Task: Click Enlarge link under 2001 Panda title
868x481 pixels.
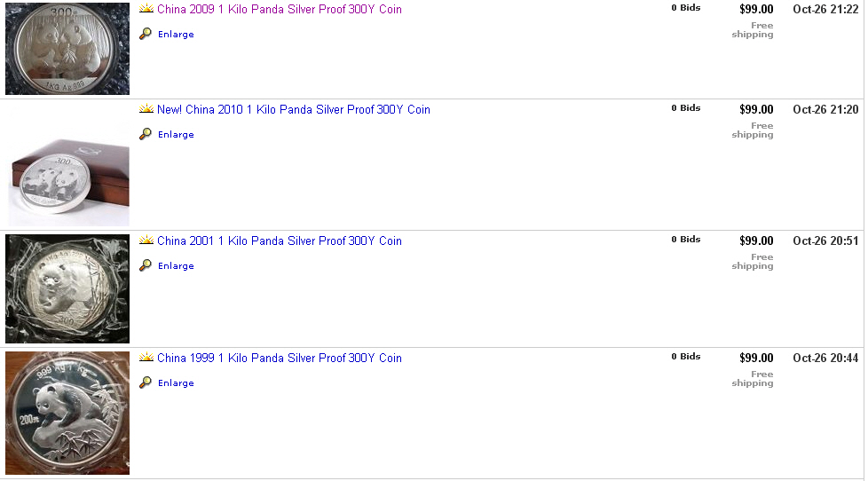Action: point(176,266)
